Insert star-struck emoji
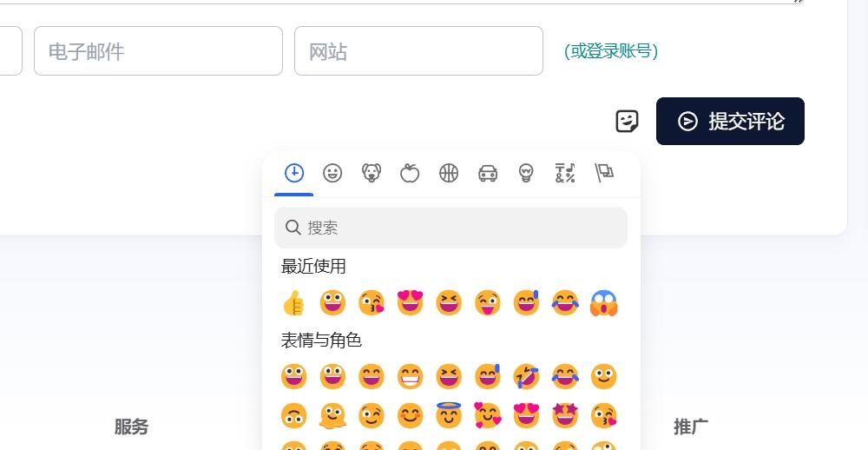868x450 pixels. [565, 415]
